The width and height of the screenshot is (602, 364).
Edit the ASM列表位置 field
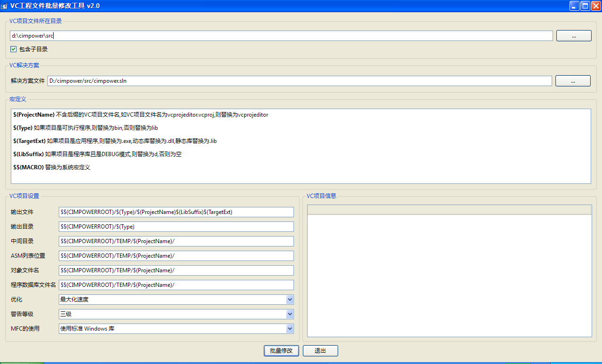(176, 256)
